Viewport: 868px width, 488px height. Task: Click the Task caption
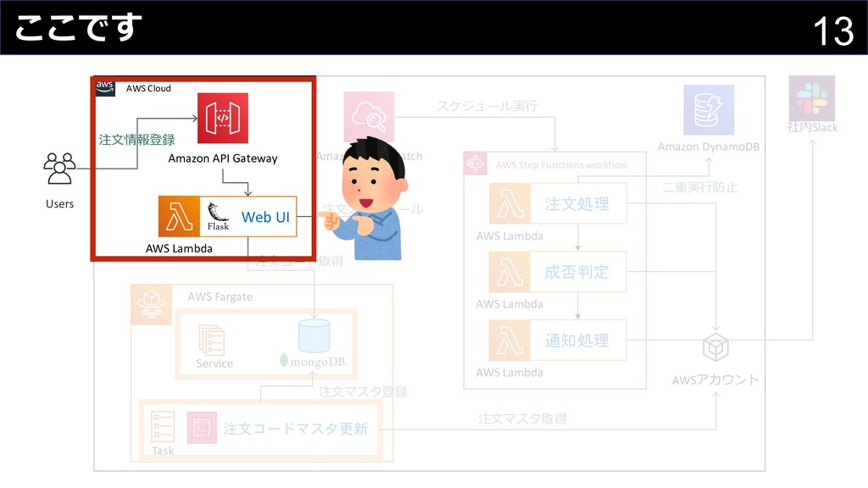(x=163, y=451)
